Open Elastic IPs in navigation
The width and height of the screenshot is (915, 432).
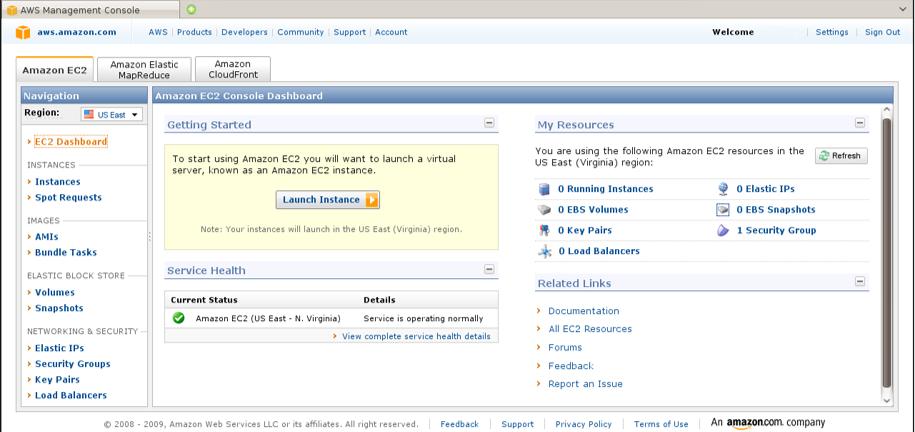click(x=60, y=347)
